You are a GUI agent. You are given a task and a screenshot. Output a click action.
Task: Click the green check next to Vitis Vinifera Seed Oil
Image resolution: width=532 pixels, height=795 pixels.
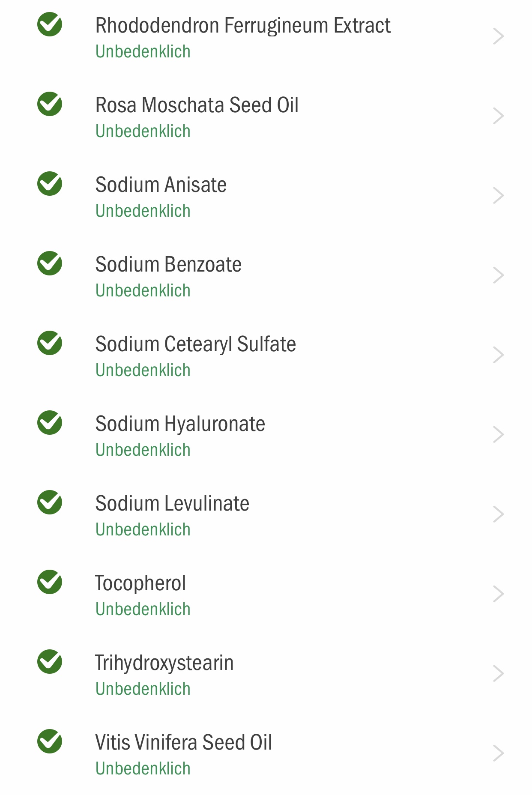(x=50, y=741)
